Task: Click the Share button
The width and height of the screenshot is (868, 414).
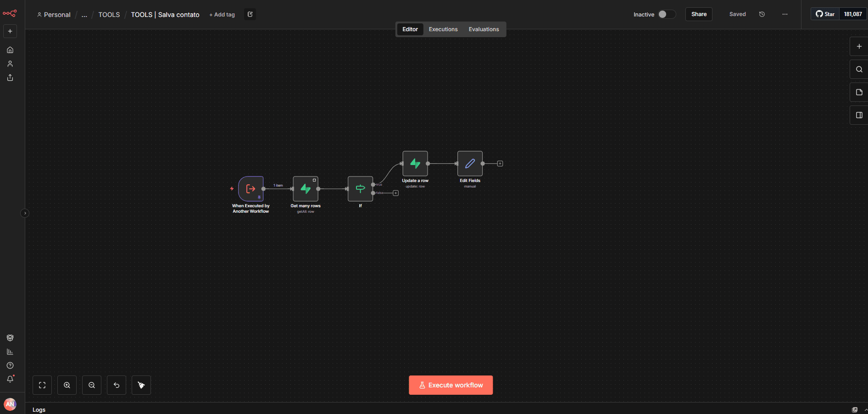Action: pos(699,14)
